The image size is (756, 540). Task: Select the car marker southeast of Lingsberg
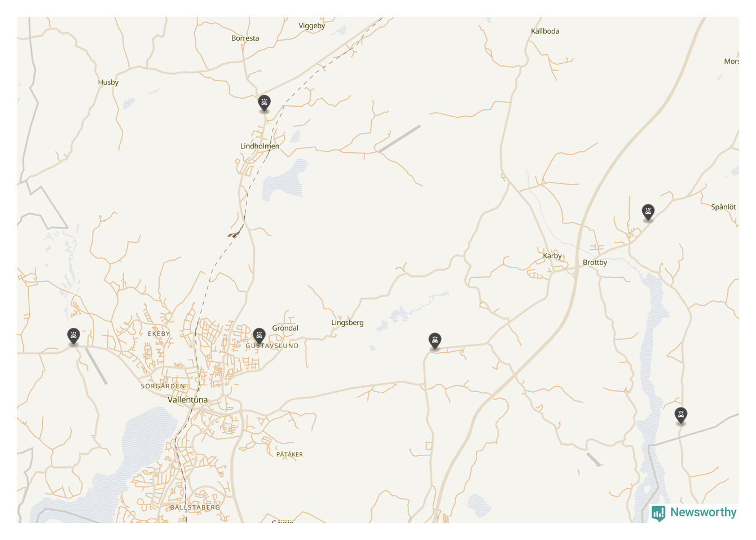[434, 340]
